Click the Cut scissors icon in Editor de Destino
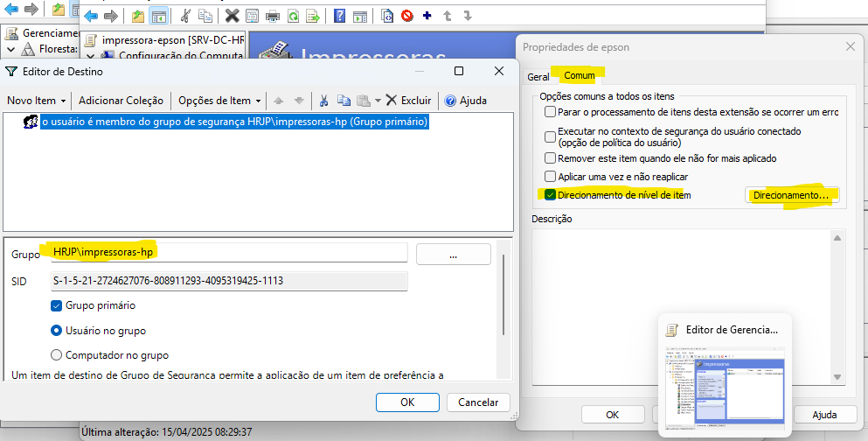Viewport: 868px width, 441px height. tap(323, 101)
